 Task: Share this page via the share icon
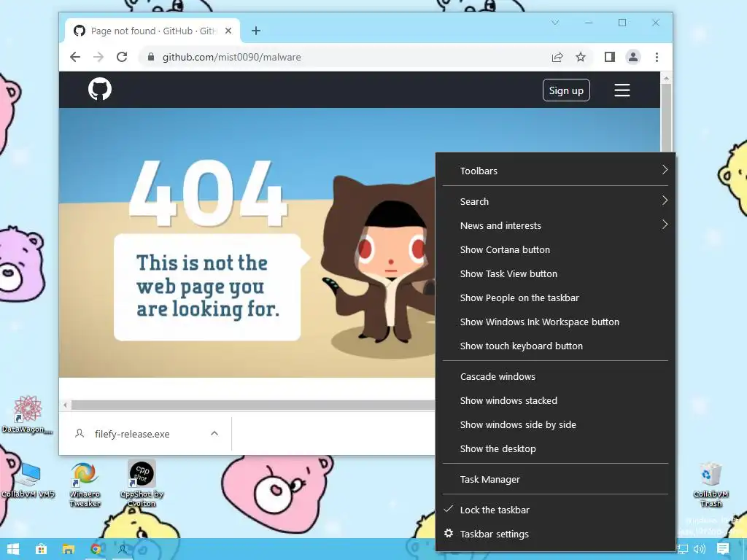tap(557, 57)
